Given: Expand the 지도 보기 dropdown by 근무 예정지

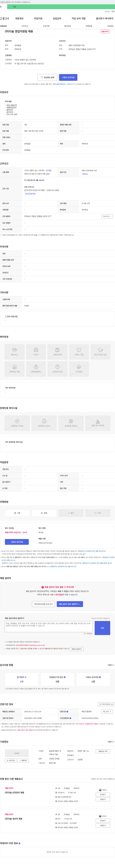Looking at the screenshot, I should pyautogui.click(x=107, y=216).
